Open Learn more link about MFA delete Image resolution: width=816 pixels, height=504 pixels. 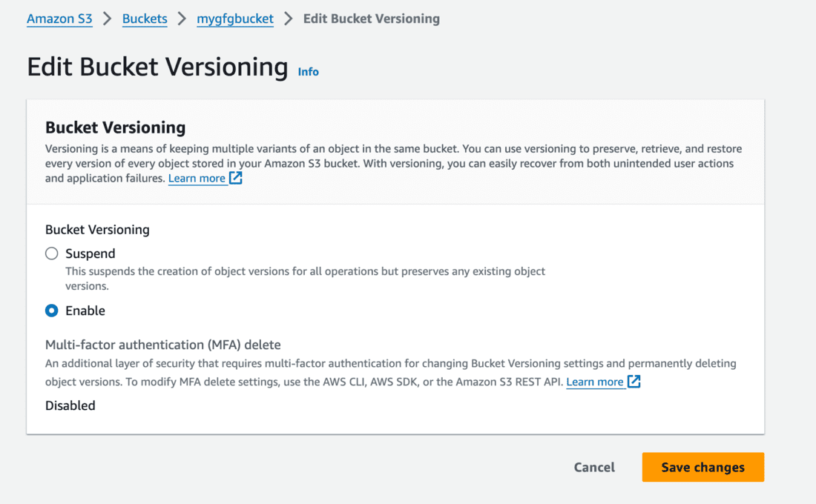(x=594, y=382)
